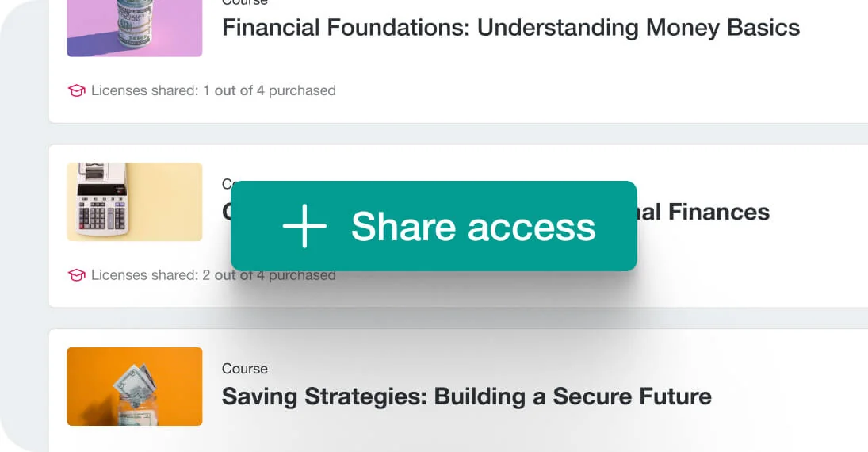The width and height of the screenshot is (868, 452).
Task: Click "Licenses shared: 1 out of 4 purchased" text
Action: click(213, 90)
